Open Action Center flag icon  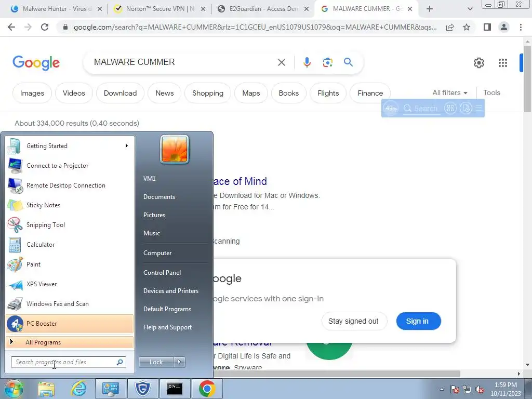455,390
